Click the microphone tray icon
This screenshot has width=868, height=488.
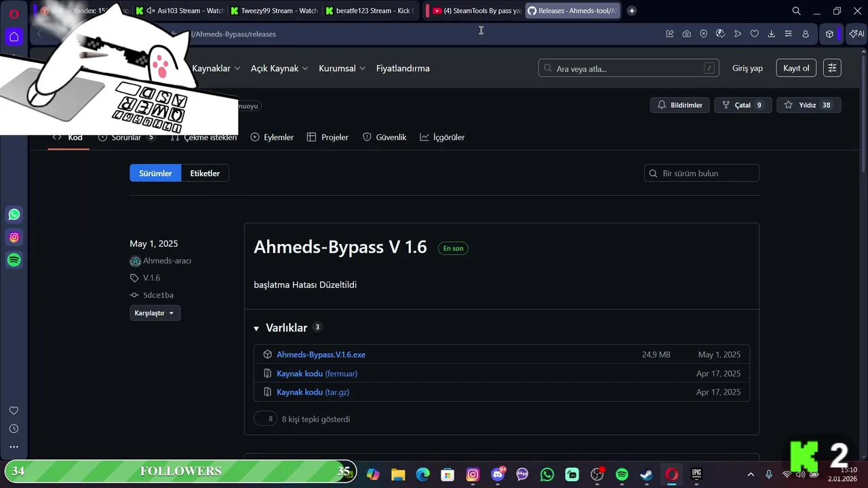point(768,474)
